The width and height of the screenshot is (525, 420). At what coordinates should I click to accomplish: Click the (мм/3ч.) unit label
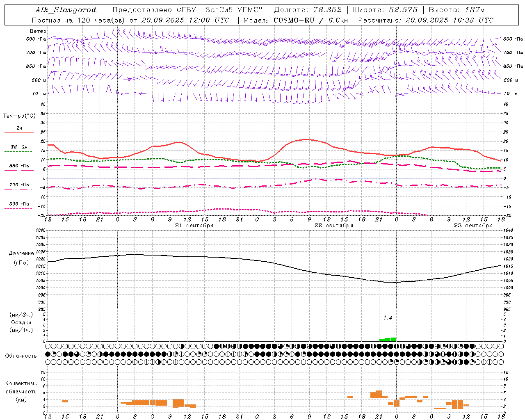click(21, 315)
